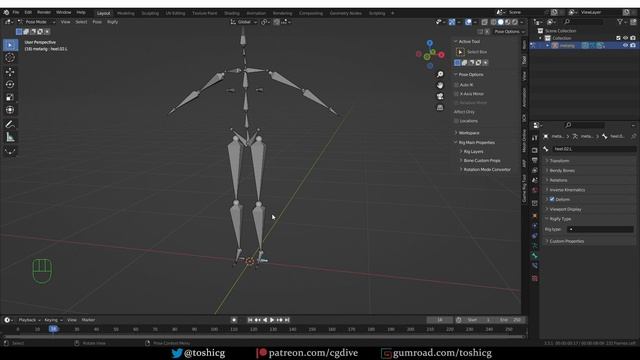The height and width of the screenshot is (360, 640).
Task: Select the Measure tool
Action: tap(10, 137)
